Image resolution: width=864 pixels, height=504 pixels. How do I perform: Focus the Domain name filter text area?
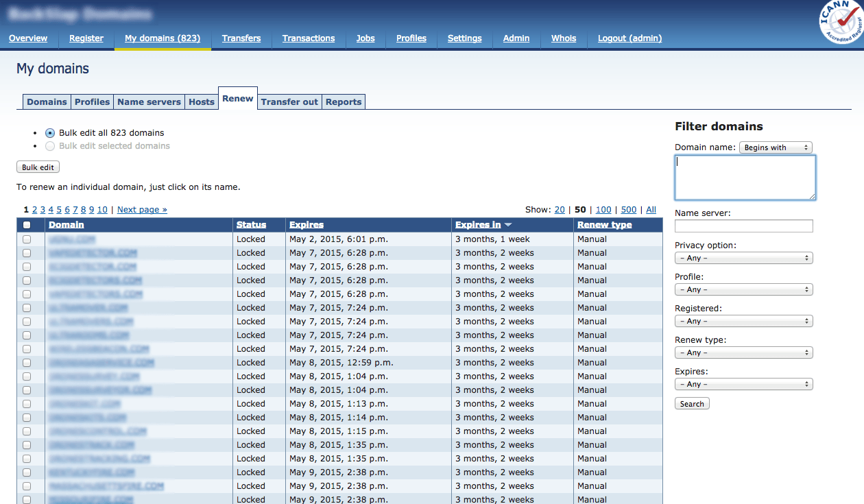coord(745,178)
